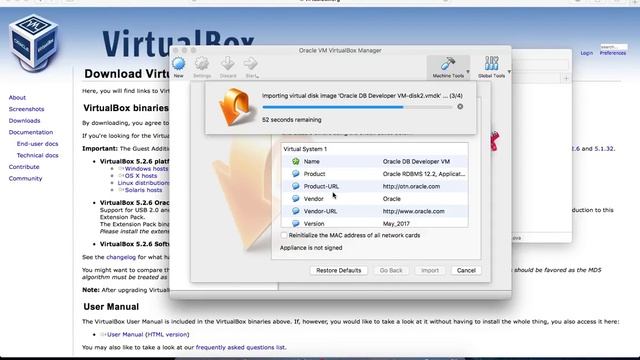The width and height of the screenshot is (640, 360).
Task: Click the Linux distributions link
Action: point(143,183)
